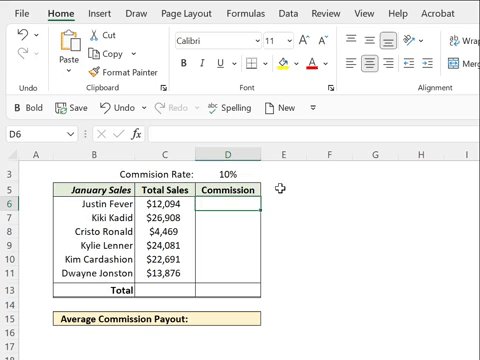Image resolution: width=480 pixels, height=360 pixels.
Task: Click Bold in Quick Access Toolbar
Action: [x=28, y=108]
